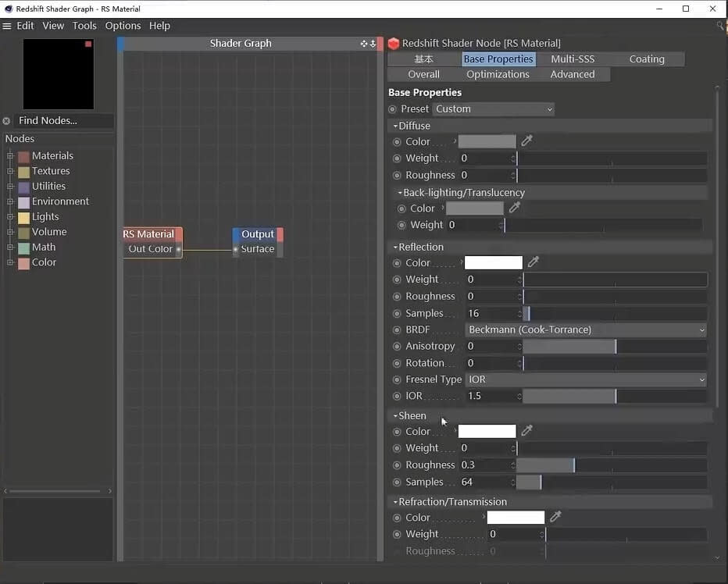This screenshot has width=728, height=584.
Task: Click the Surface input port
Action: (x=235, y=249)
